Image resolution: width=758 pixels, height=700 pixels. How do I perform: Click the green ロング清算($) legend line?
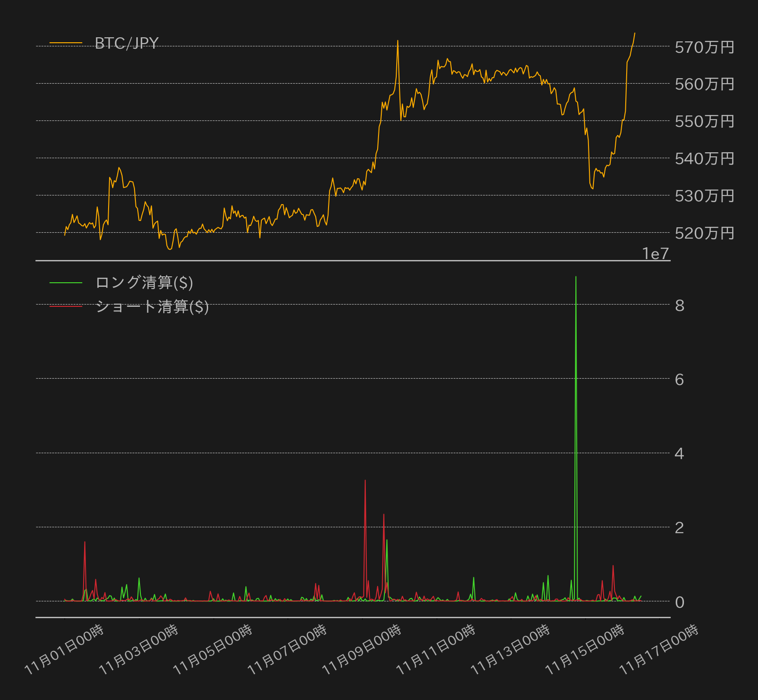pos(66,283)
